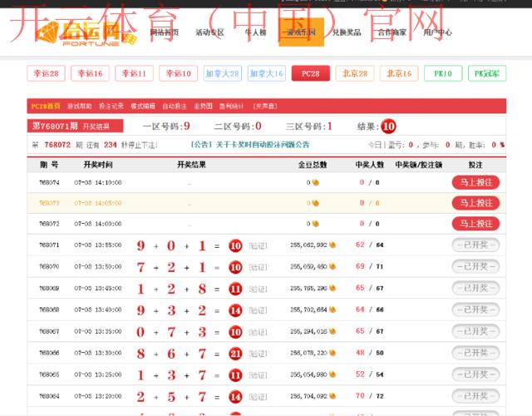Click 已开奖 button for period 768070
This screenshot has width=532, height=416.
[x=475, y=266]
